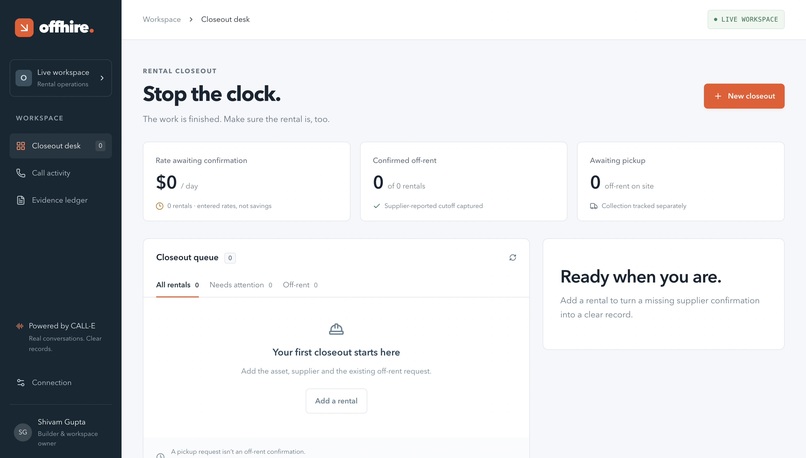Click the hard hat empty-state icon
Screen dimensions: 806x458
pyautogui.click(x=336, y=329)
